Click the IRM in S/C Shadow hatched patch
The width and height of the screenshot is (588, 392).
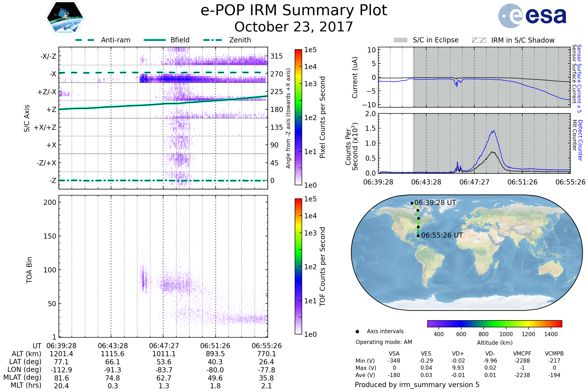pos(479,40)
